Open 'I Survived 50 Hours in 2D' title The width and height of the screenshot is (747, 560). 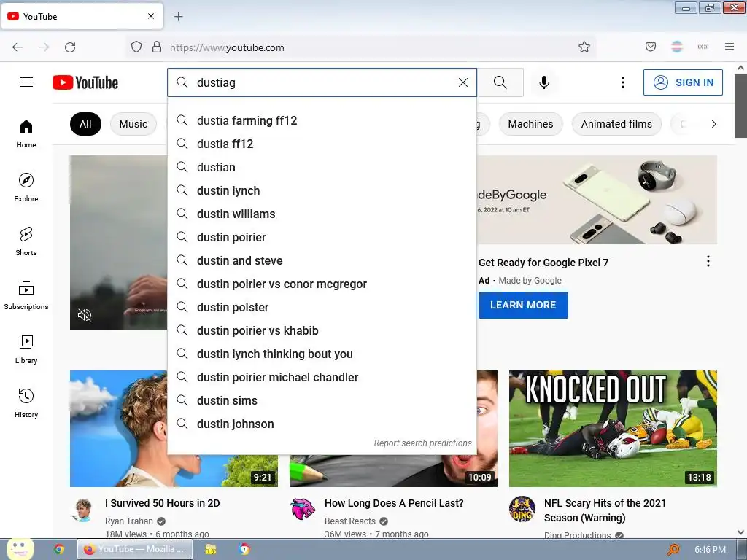click(163, 503)
